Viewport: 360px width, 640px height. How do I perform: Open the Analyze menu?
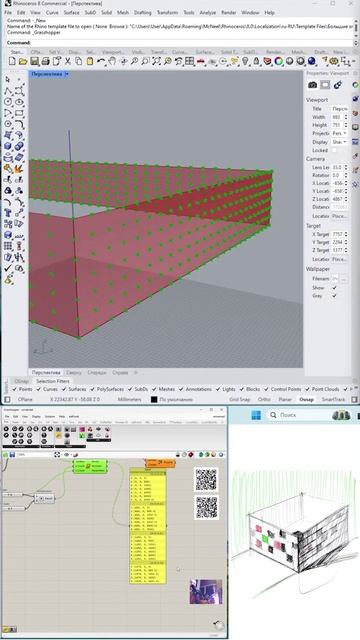[x=208, y=13]
